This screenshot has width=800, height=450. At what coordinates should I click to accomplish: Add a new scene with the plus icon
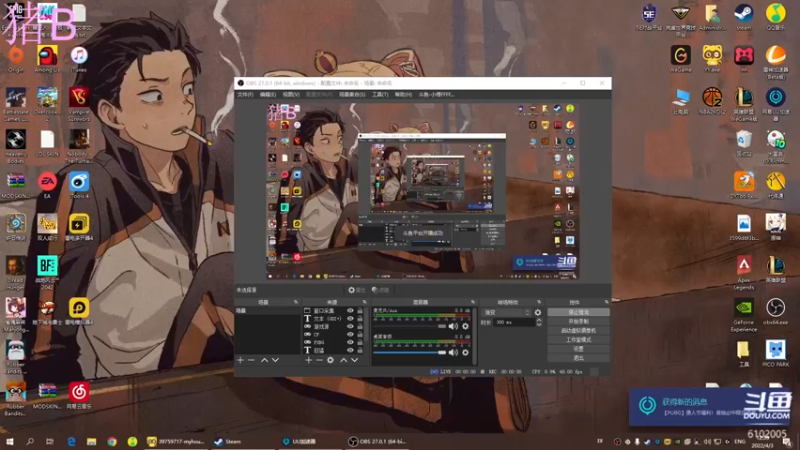tap(240, 360)
